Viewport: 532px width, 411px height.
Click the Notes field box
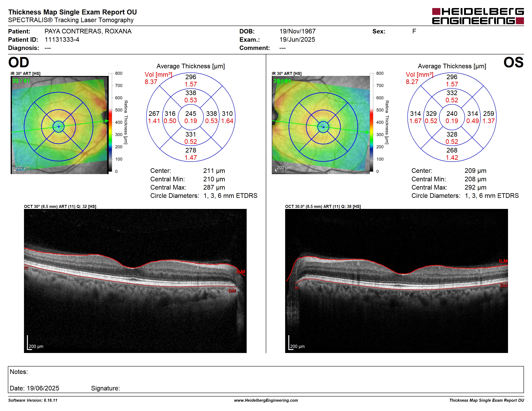tap(266, 380)
